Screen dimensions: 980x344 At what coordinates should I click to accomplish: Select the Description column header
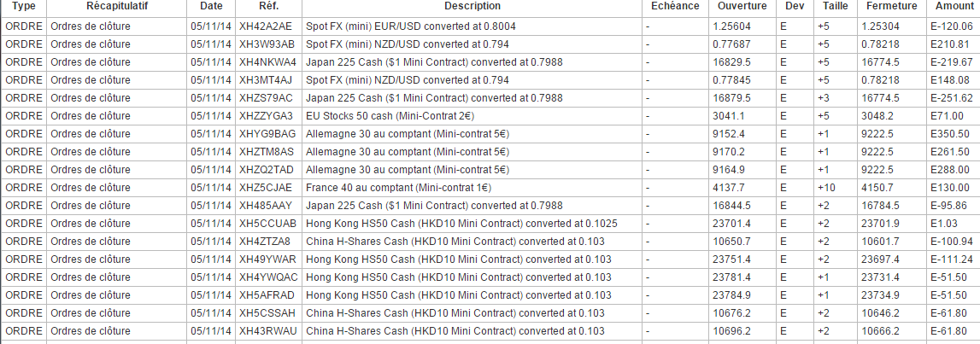[x=472, y=6]
